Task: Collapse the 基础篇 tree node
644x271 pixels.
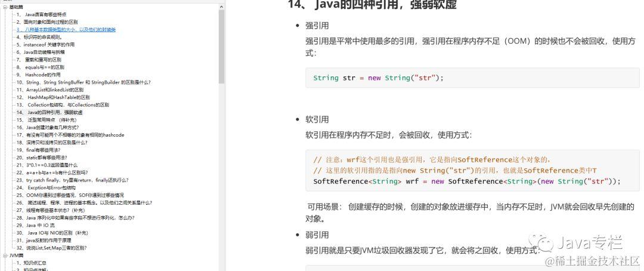Action: pos(5,7)
